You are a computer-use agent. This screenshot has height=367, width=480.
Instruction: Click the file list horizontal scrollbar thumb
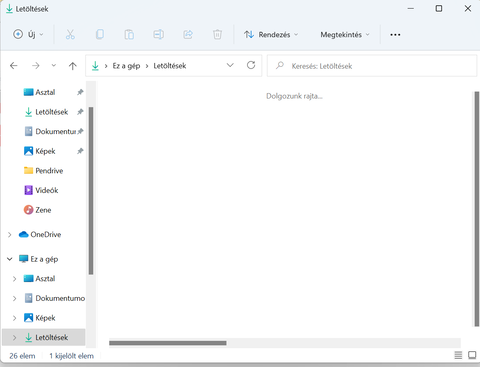[168, 343]
